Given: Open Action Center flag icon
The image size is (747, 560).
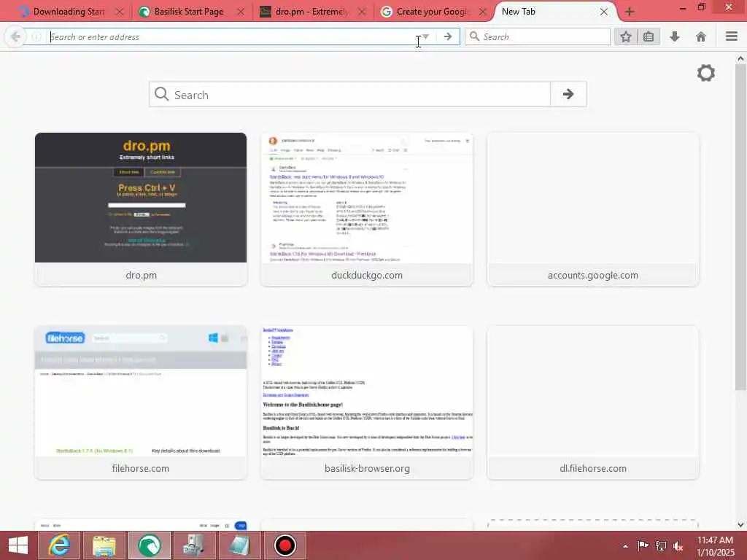Looking at the screenshot, I should click(x=643, y=545).
